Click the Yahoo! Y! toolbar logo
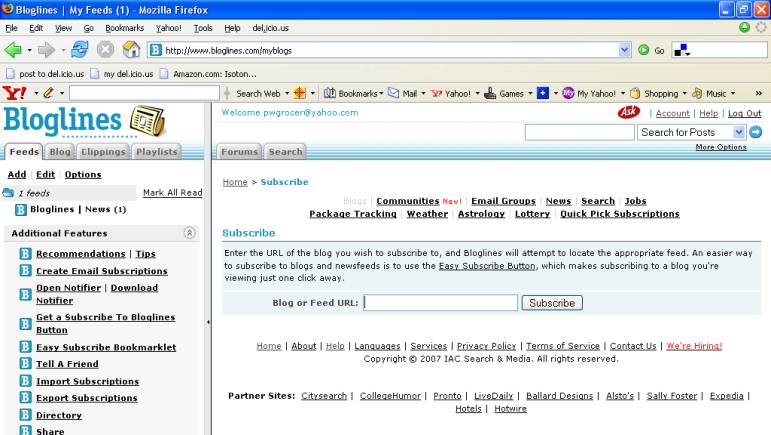771x435 pixels. click(15, 93)
